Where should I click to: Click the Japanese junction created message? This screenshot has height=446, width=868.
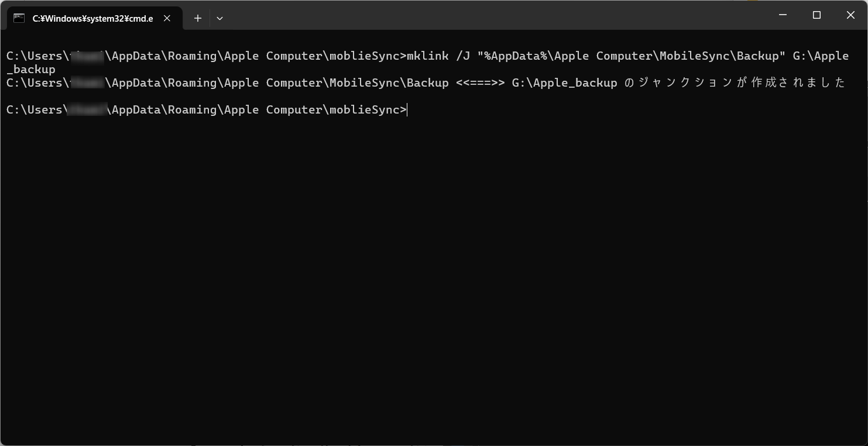click(x=735, y=83)
